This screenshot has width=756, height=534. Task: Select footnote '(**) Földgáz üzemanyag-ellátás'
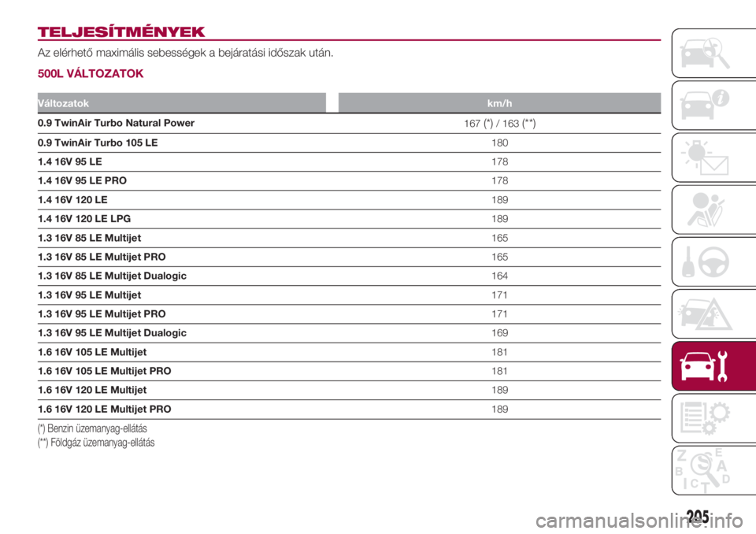coord(96,443)
